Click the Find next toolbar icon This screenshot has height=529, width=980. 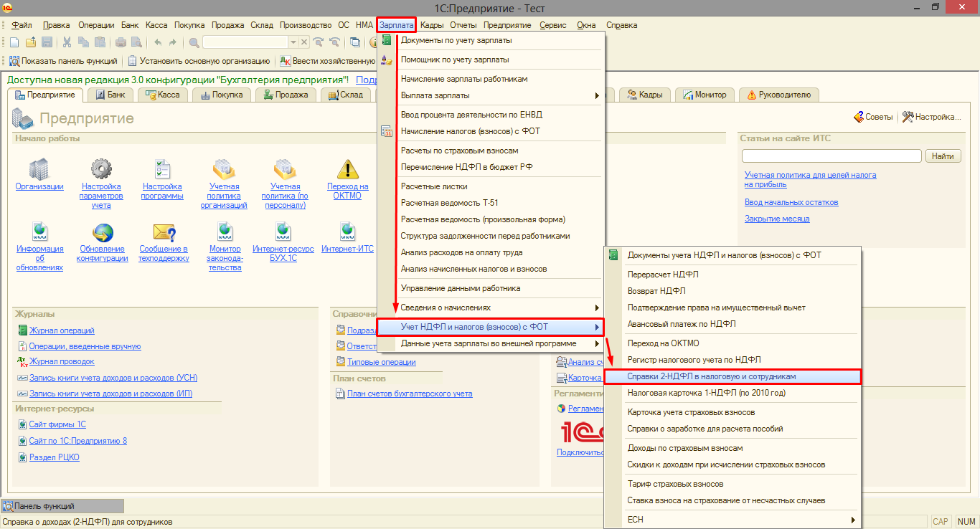[318, 42]
